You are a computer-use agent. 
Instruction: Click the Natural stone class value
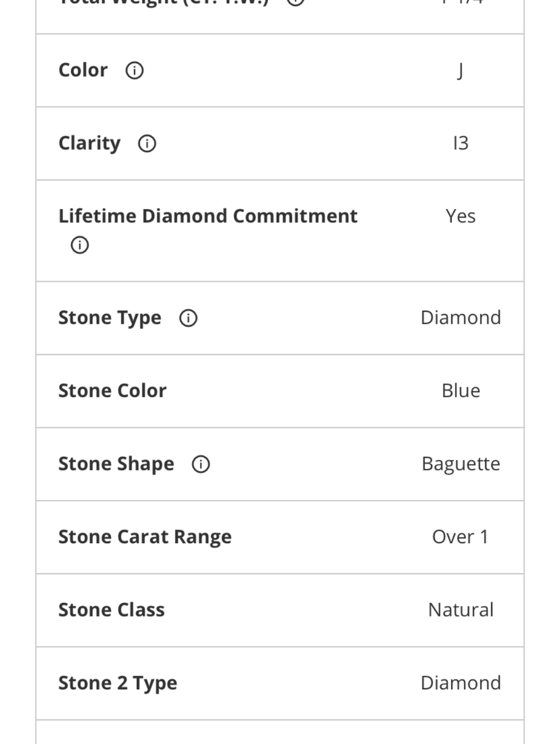tap(460, 610)
